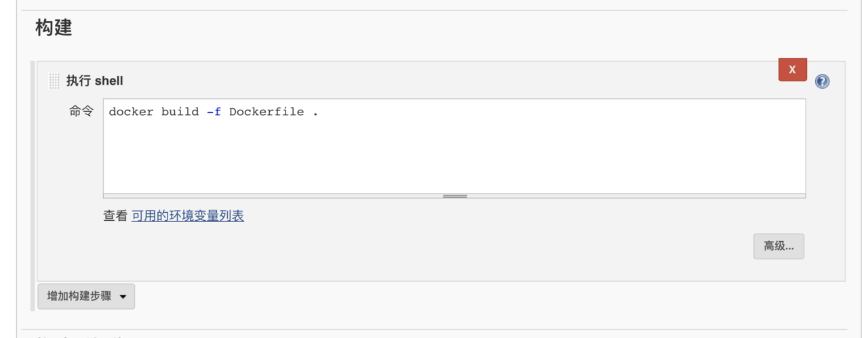Open the 增加构建步骤 dropdown

coord(86,297)
